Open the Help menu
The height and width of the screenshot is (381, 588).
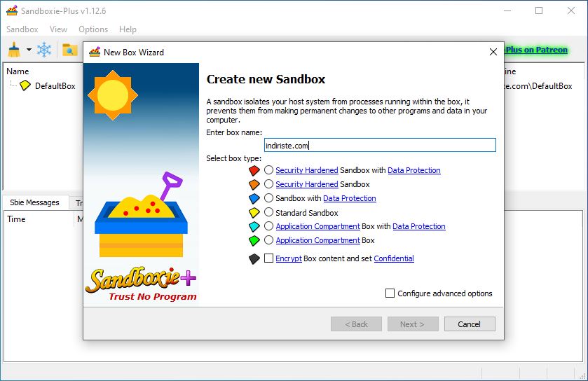point(128,29)
